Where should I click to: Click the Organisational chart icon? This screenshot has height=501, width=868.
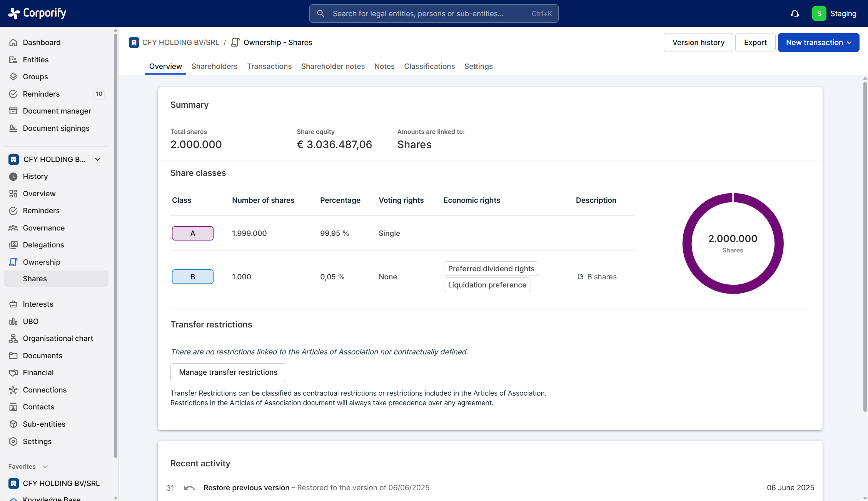coord(13,338)
